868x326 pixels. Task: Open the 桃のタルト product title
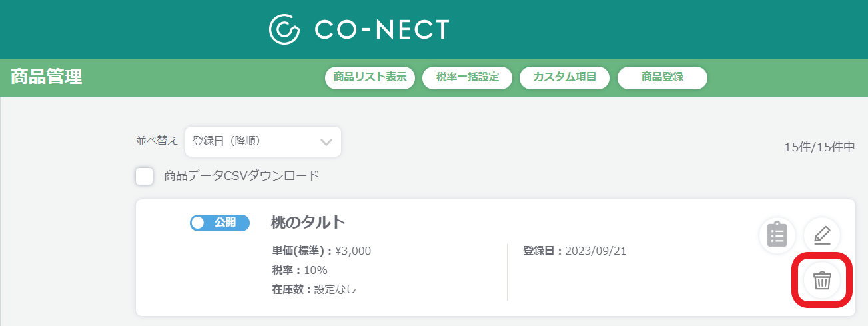(x=308, y=222)
